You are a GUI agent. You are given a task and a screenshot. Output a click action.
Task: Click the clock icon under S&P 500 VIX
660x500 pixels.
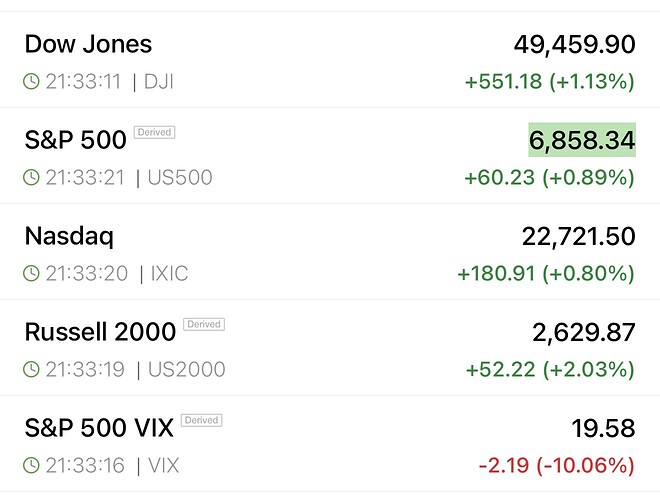click(x=31, y=465)
